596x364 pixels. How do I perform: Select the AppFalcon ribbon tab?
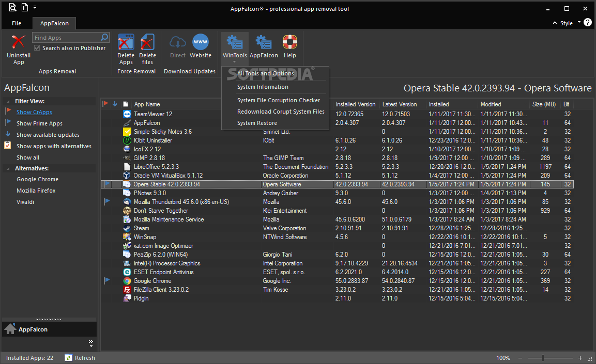[x=54, y=23]
